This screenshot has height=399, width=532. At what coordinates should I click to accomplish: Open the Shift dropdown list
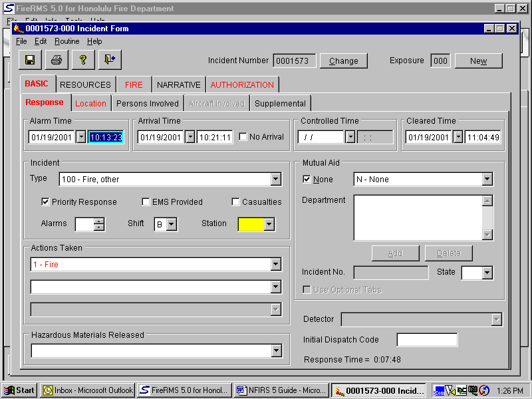172,224
